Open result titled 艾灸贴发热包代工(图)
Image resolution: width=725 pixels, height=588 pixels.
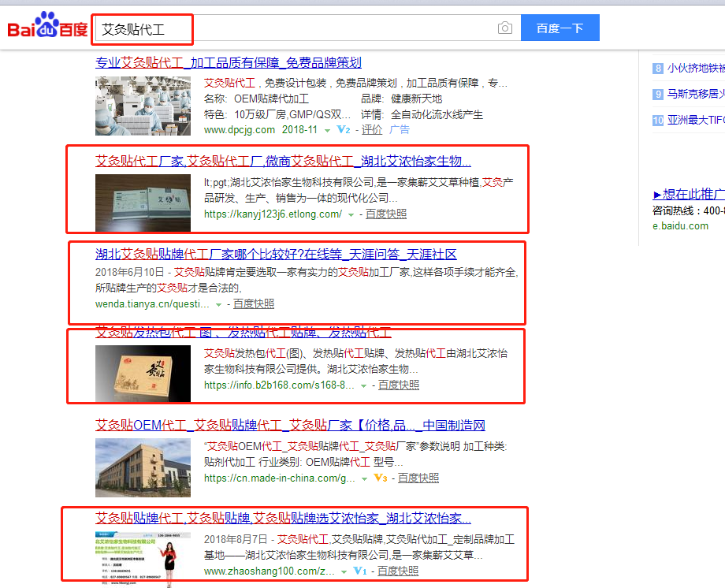(x=244, y=332)
